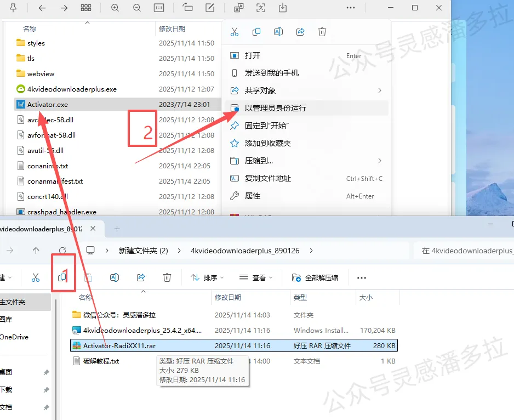Click the zoom in magnifier icon
The width and height of the screenshot is (514, 420).
[x=115, y=8]
